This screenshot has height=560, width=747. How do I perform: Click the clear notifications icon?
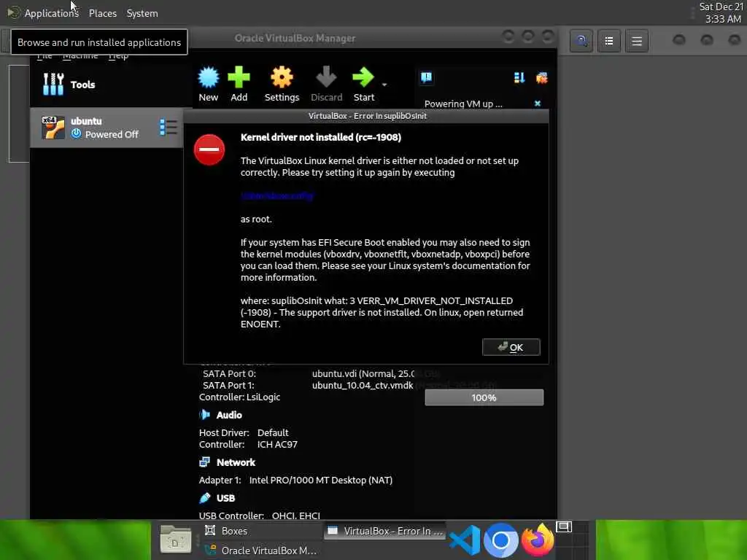542,77
